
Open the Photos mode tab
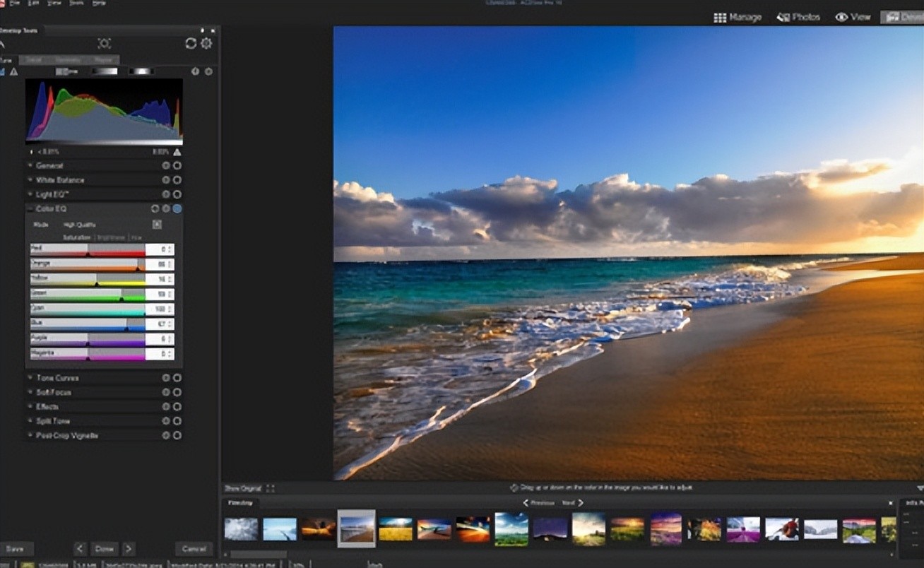(x=798, y=18)
